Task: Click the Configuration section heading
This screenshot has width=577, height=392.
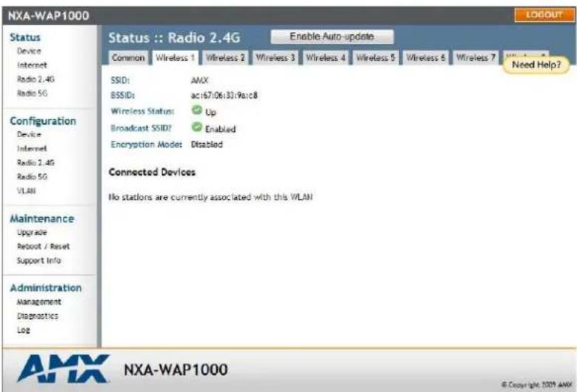Action: (x=43, y=121)
